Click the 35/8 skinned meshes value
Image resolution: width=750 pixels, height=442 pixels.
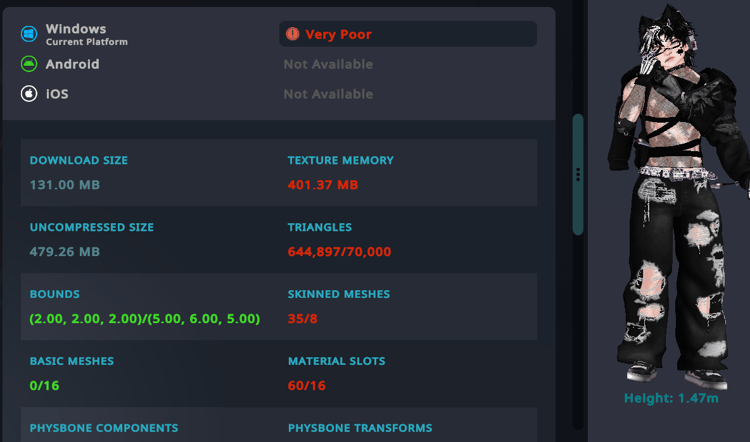point(302,319)
